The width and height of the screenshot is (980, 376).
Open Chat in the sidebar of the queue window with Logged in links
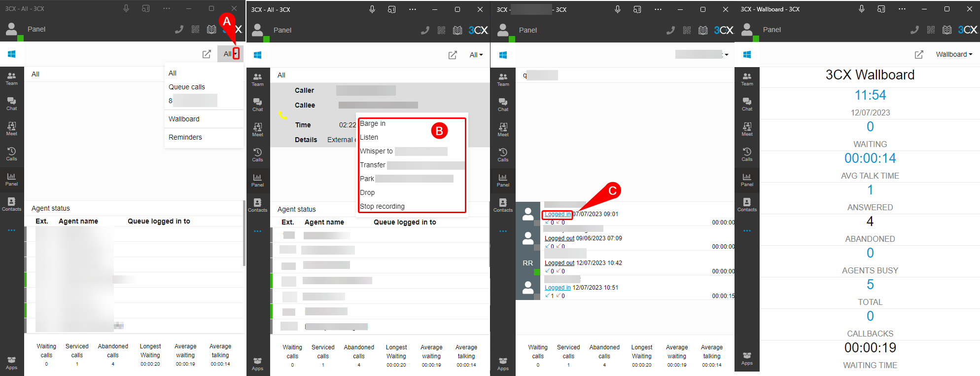503,105
